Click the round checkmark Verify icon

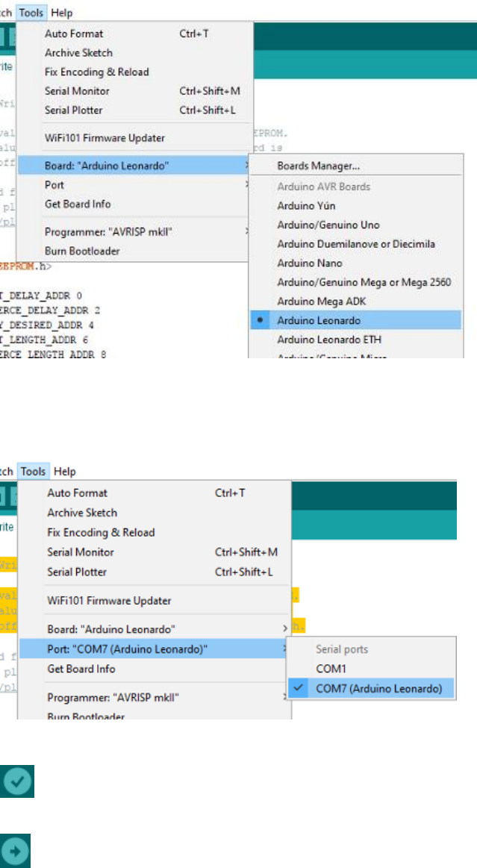(16, 781)
